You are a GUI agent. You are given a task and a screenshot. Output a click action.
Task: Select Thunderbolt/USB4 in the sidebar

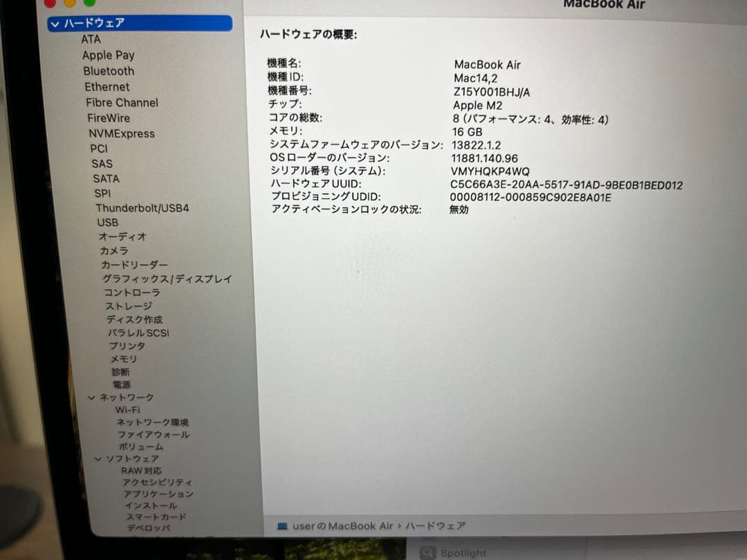(x=141, y=207)
